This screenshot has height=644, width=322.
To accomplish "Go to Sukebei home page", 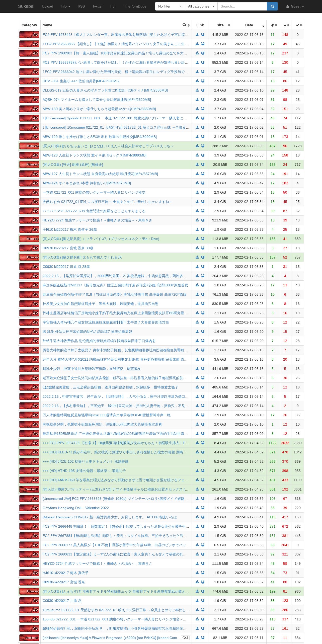I will [26, 6].
